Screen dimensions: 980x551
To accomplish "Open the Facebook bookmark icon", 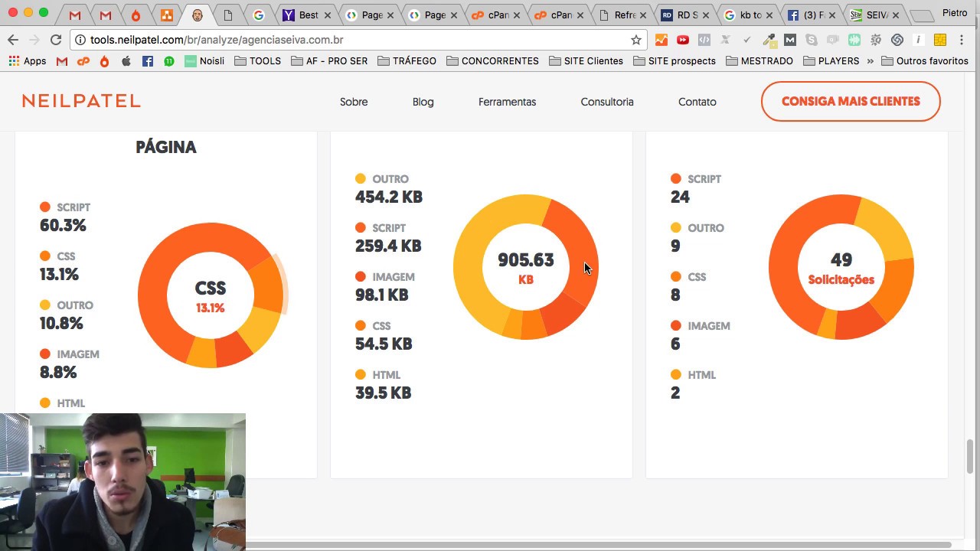I will [148, 61].
